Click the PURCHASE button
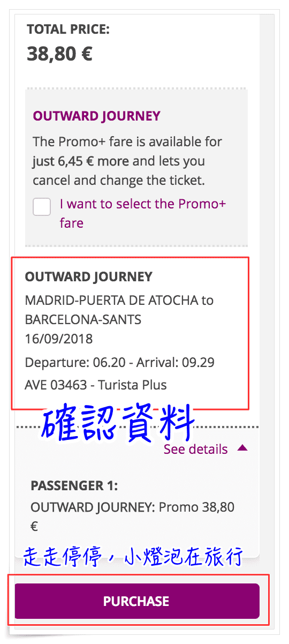The width and height of the screenshot is (289, 644). click(137, 601)
